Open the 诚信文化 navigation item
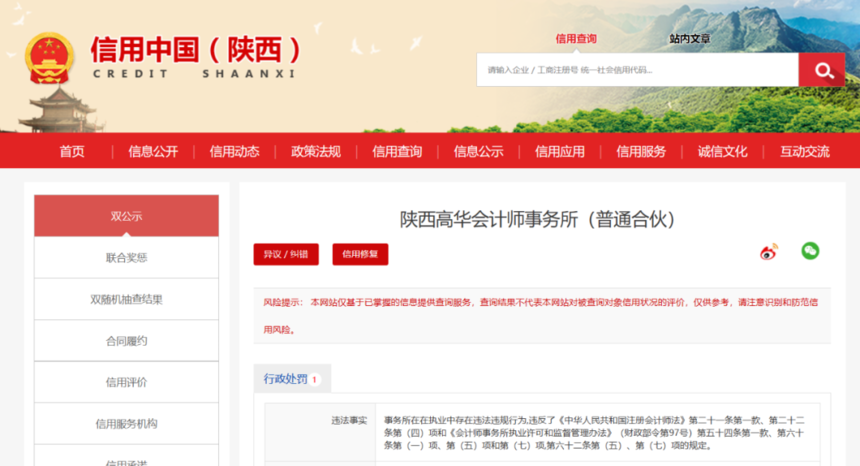The width and height of the screenshot is (860, 466). (x=722, y=151)
